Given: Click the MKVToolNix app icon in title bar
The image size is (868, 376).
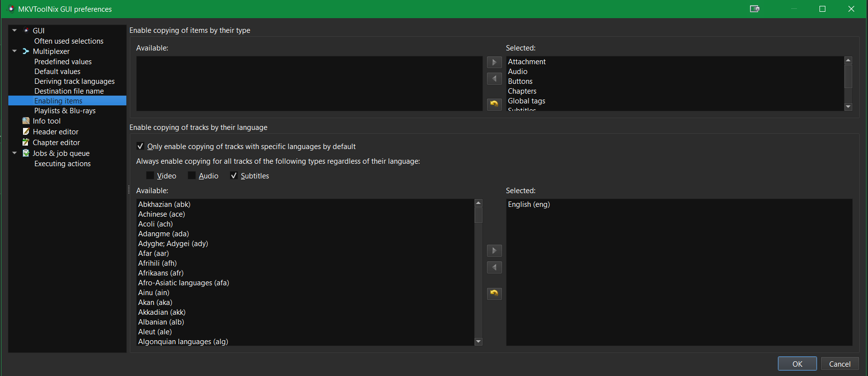Looking at the screenshot, I should pyautogui.click(x=11, y=9).
